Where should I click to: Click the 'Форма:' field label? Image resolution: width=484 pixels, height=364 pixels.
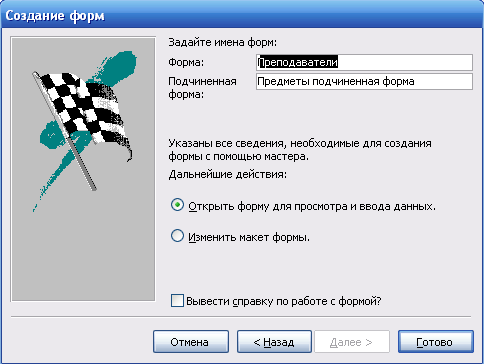[x=186, y=62]
